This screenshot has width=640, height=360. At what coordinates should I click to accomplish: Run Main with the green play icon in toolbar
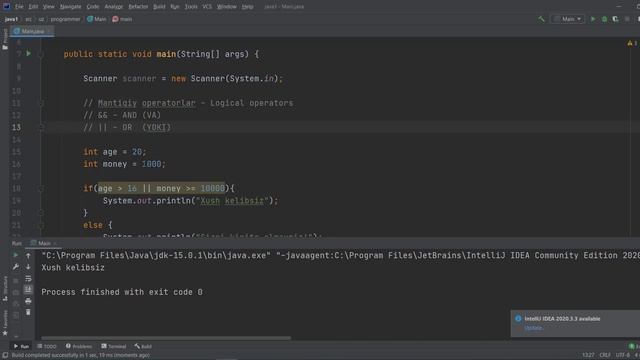click(593, 19)
